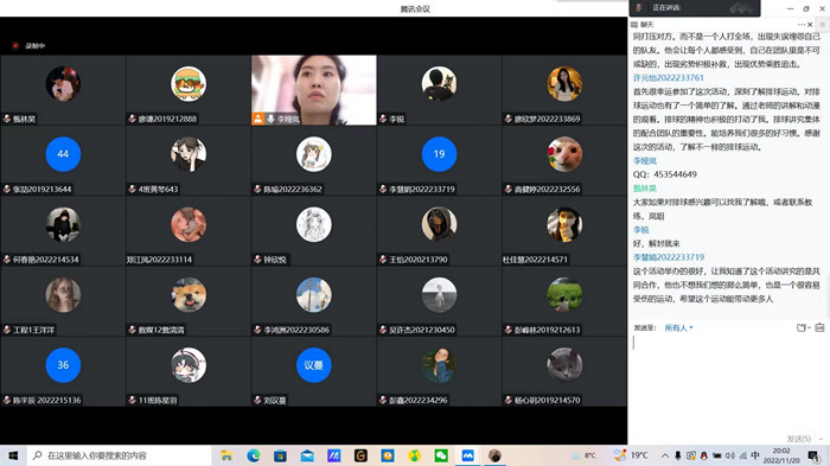The image size is (830, 466).
Task: Click the blue avatar labeled 44
Action: [63, 154]
